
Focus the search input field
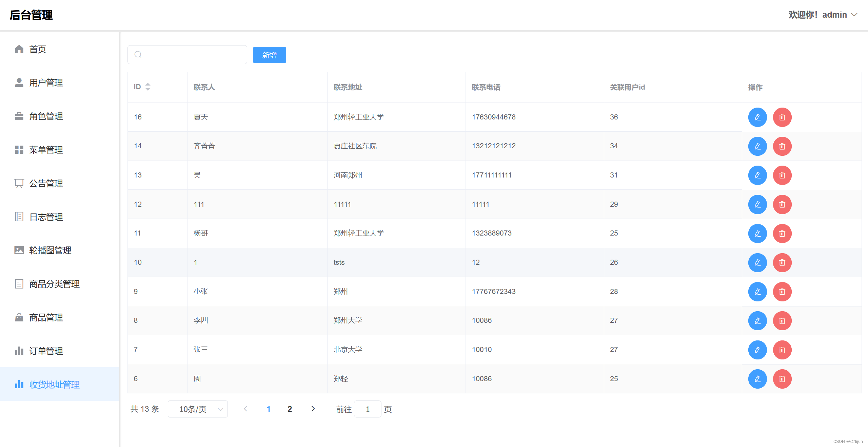(x=187, y=54)
